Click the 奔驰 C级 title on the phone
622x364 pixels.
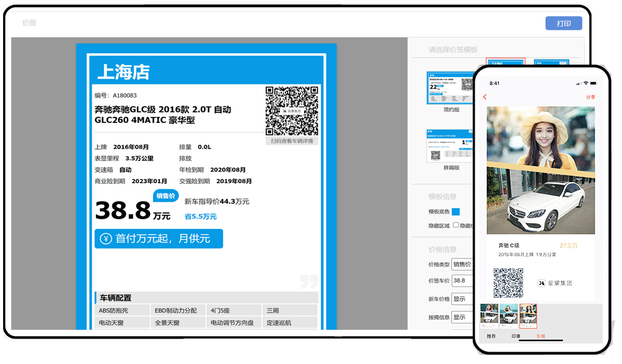coord(509,245)
